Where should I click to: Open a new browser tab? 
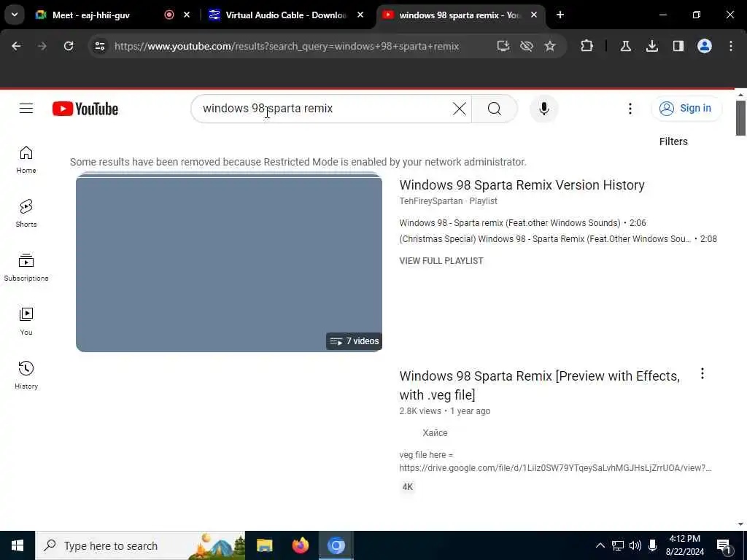[x=560, y=15]
